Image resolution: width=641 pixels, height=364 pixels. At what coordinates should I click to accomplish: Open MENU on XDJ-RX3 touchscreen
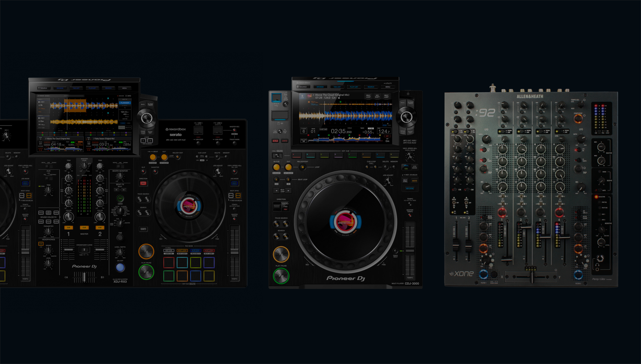click(x=124, y=88)
